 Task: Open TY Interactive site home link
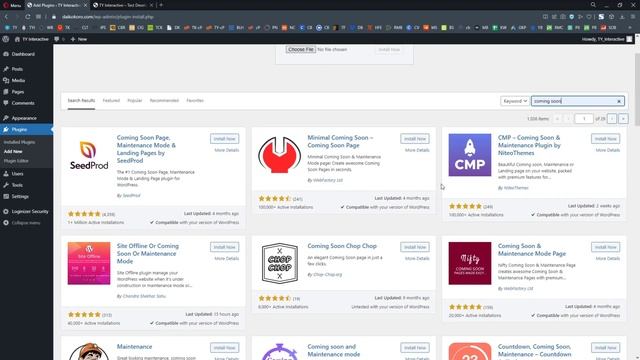point(31,39)
